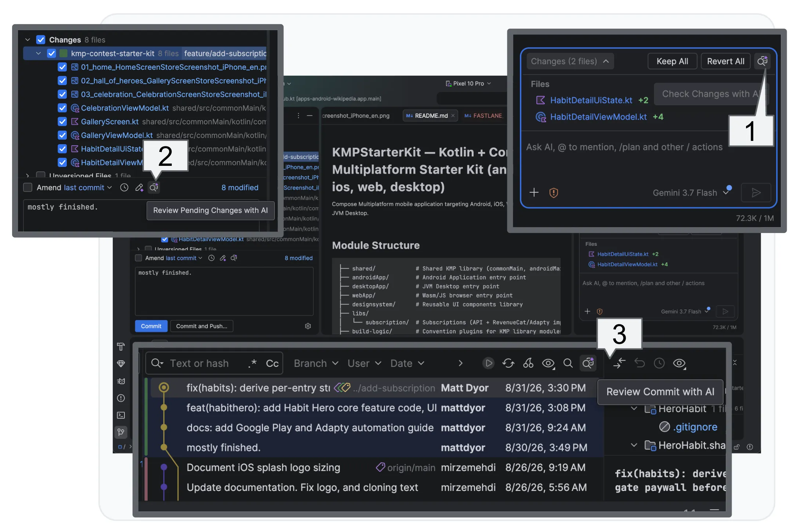Click the cherry-pick icon in log toolbar

point(528,363)
